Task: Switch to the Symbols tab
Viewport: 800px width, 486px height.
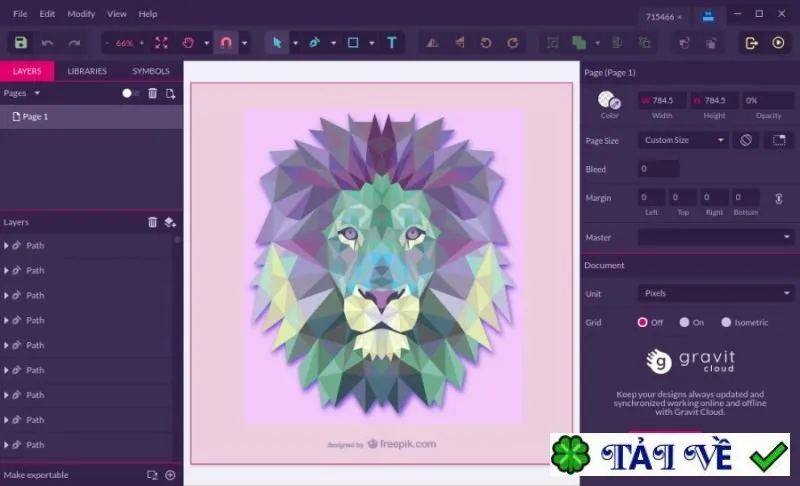Action: [x=151, y=71]
